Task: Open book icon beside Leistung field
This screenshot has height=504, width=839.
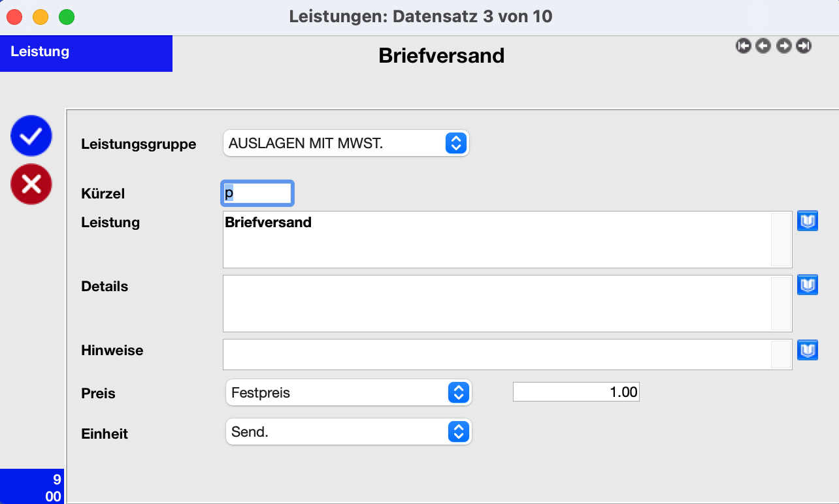Action: tap(808, 221)
